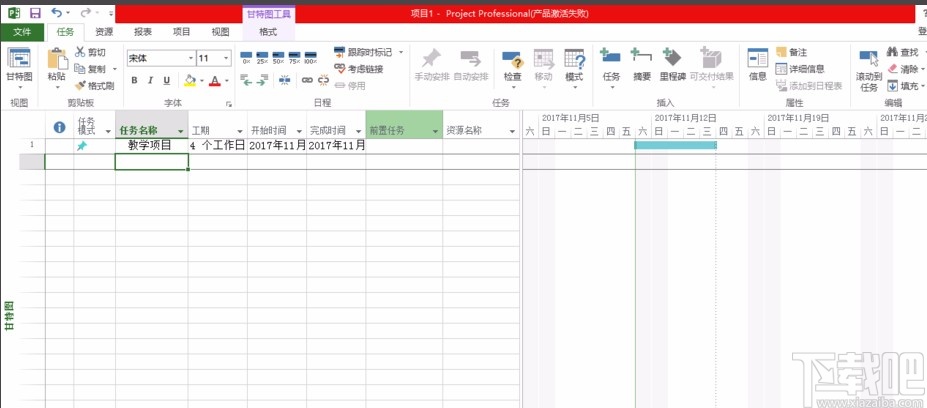Click the outdent task left arrow
The width and height of the screenshot is (927, 408).
246,80
